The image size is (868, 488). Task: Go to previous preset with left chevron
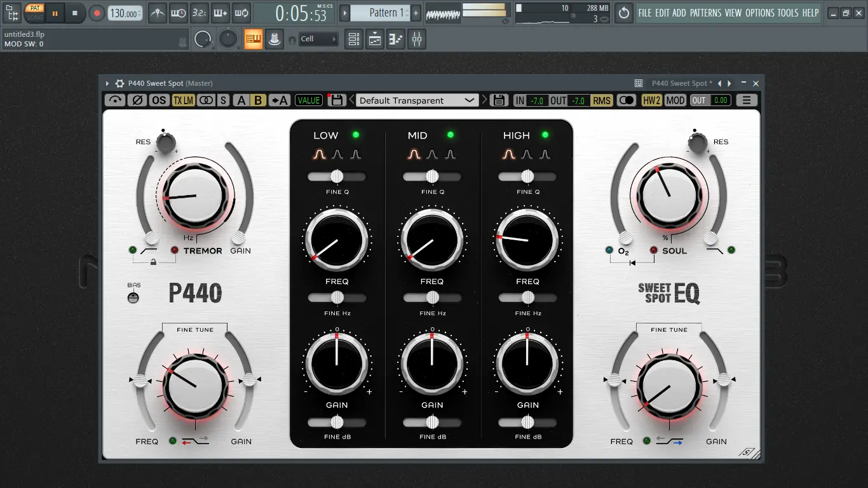(351, 100)
